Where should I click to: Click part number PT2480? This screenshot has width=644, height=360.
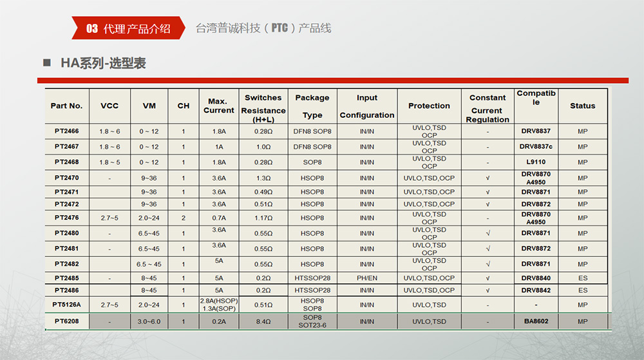tap(66, 232)
